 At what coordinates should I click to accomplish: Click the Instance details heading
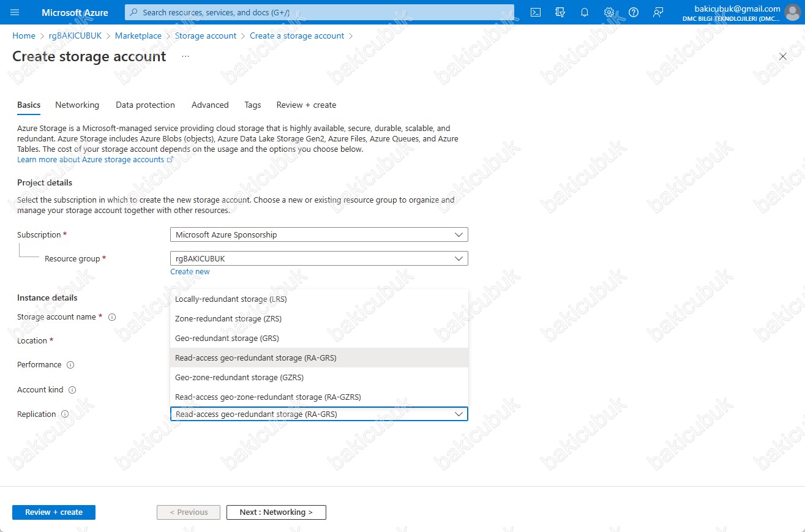coord(47,298)
